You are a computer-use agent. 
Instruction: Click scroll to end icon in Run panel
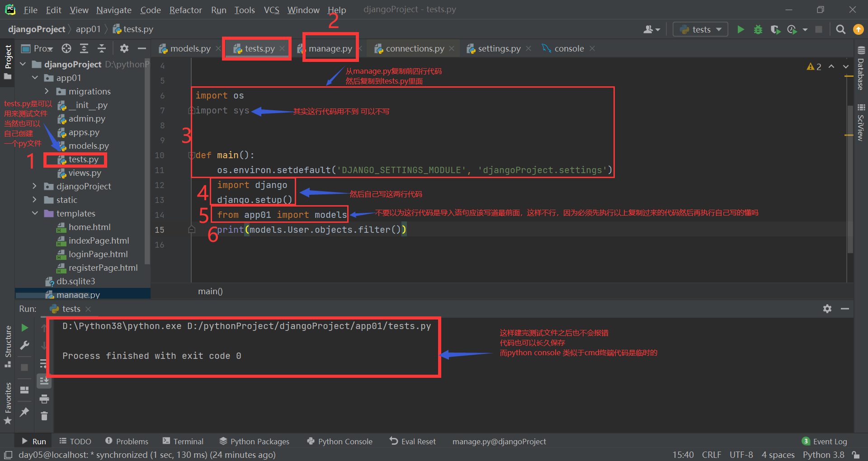click(44, 381)
